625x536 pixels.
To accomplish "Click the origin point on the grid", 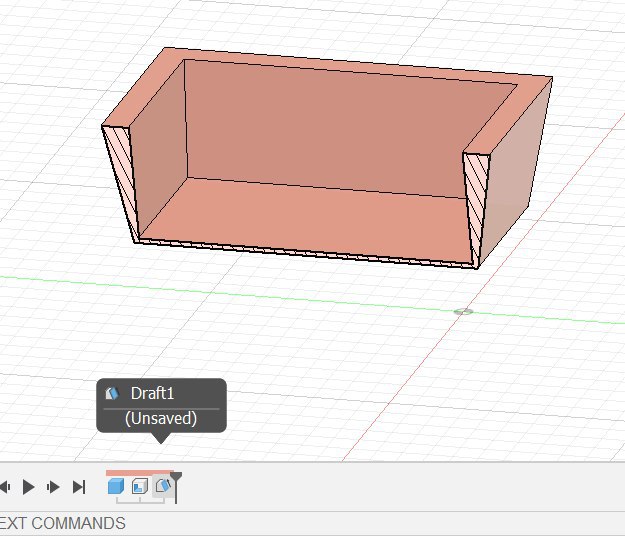I will [463, 312].
